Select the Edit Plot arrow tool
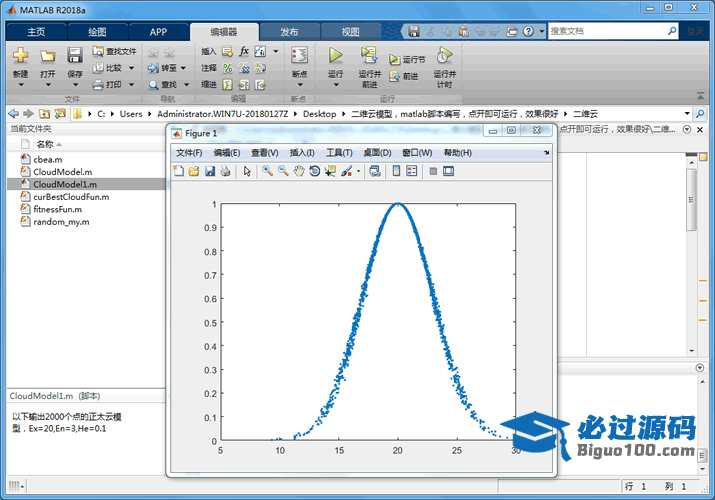Viewport: 715px width, 500px height. point(247,171)
